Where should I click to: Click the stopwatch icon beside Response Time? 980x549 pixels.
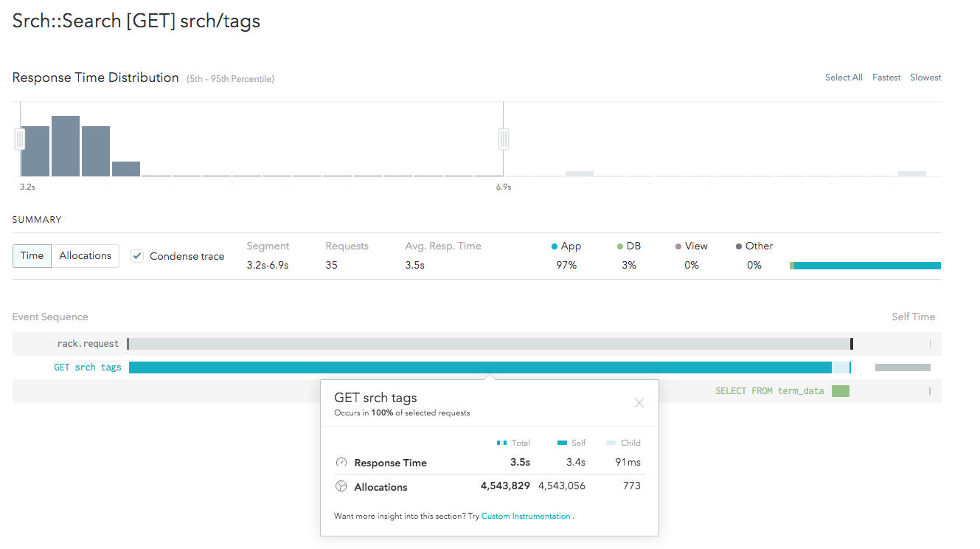(341, 462)
